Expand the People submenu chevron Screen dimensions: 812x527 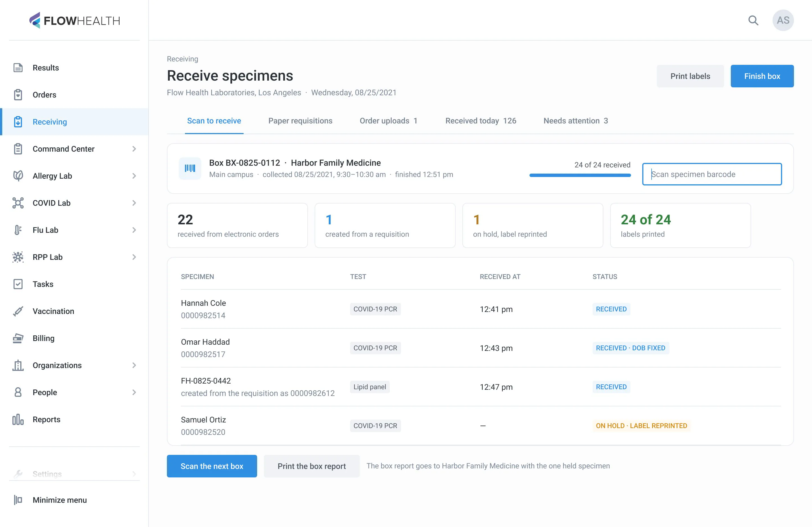point(134,392)
